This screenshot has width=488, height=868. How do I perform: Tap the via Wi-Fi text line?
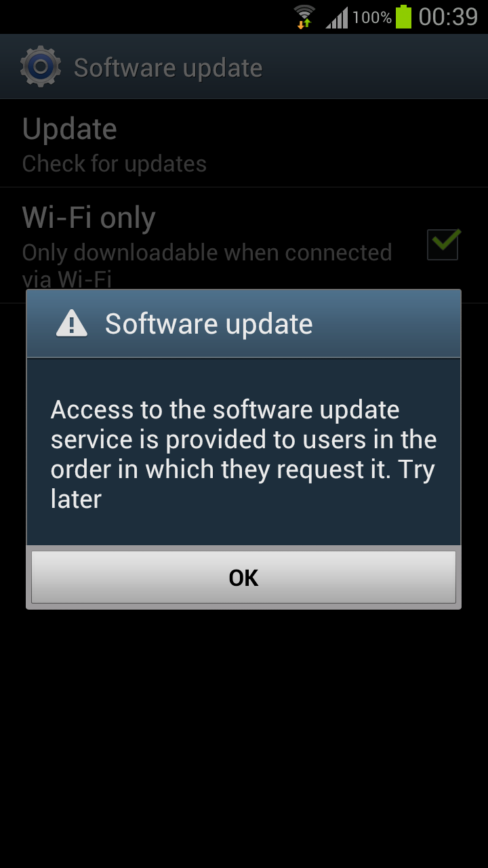pos(66,279)
